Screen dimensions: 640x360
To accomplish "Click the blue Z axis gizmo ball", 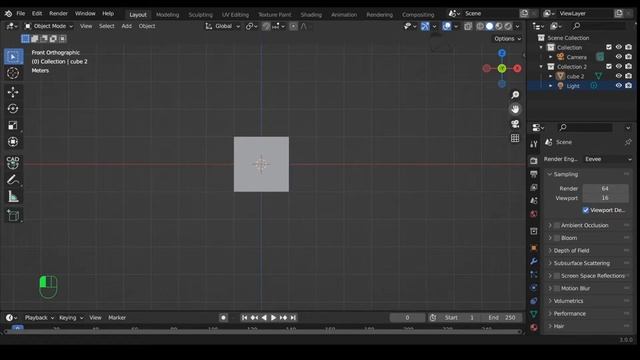I will click(x=502, y=53).
